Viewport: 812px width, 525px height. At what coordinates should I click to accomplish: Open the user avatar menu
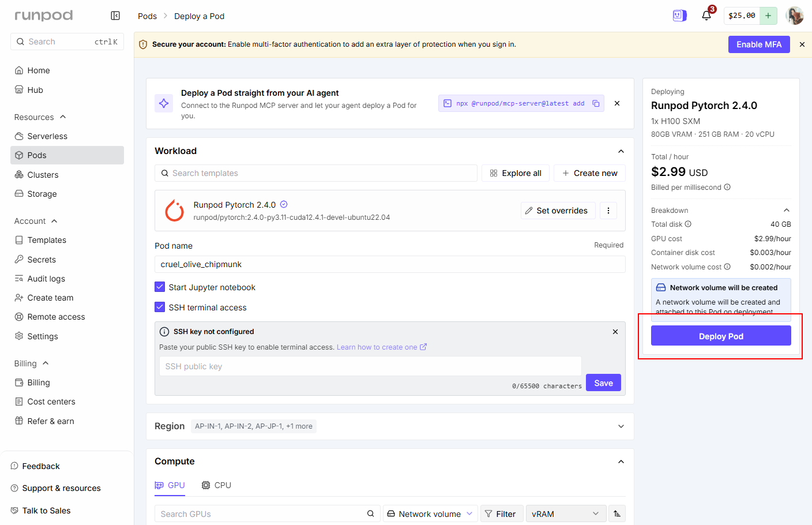point(795,16)
